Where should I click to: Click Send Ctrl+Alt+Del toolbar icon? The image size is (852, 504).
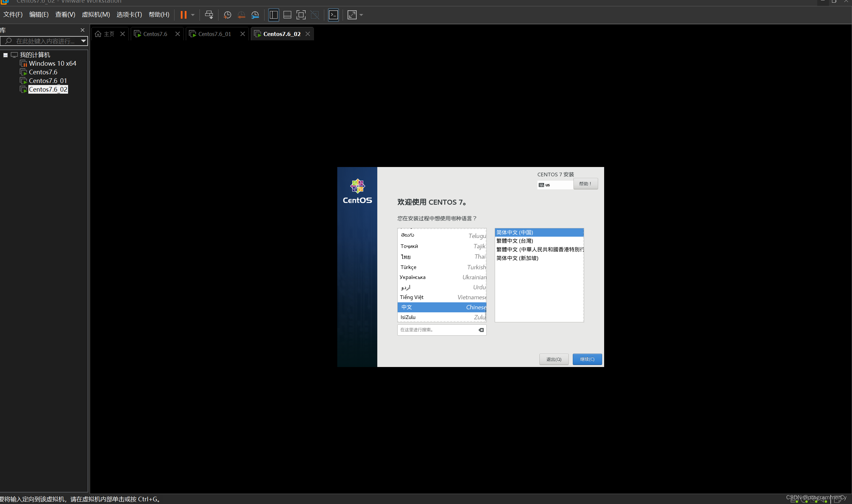coord(209,15)
